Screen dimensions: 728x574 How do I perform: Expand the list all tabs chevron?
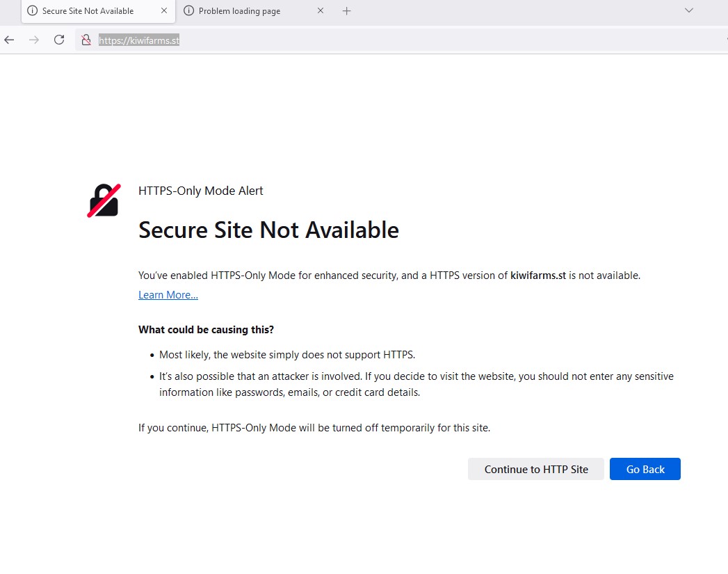click(x=689, y=10)
